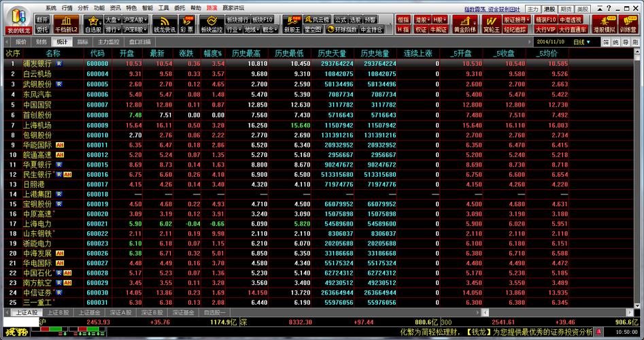Open 自选股 star icon
This screenshot has height=340, width=644.
point(93,25)
